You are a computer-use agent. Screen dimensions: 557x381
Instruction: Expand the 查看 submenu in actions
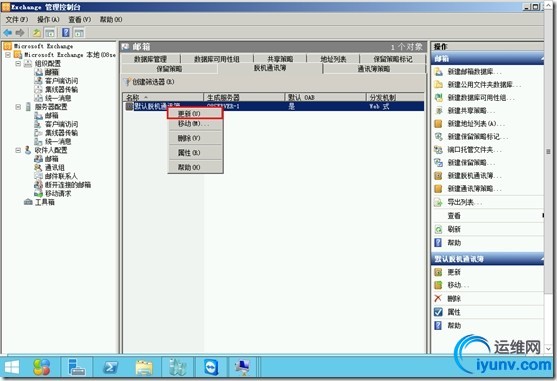coord(488,216)
